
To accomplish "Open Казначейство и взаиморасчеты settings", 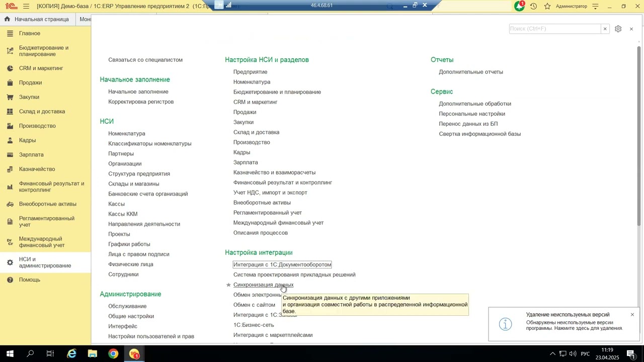I will [274, 172].
